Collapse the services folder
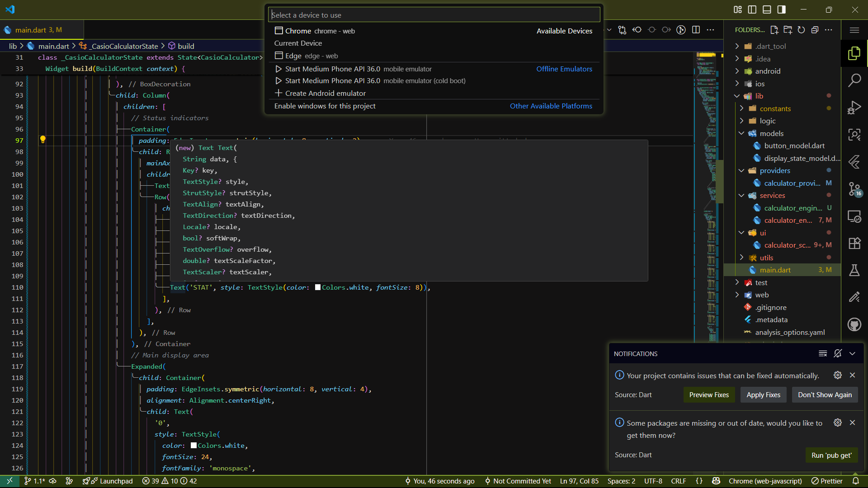This screenshot has height=488, width=868. [772, 196]
